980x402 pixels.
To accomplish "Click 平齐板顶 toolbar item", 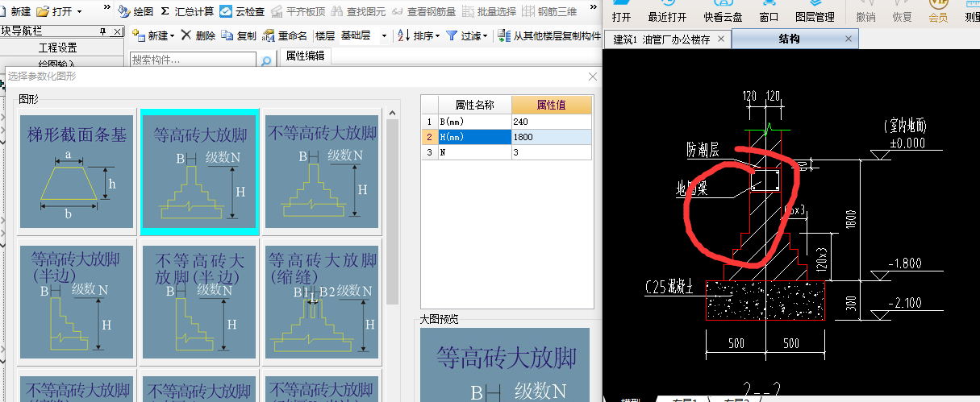I will [x=298, y=11].
